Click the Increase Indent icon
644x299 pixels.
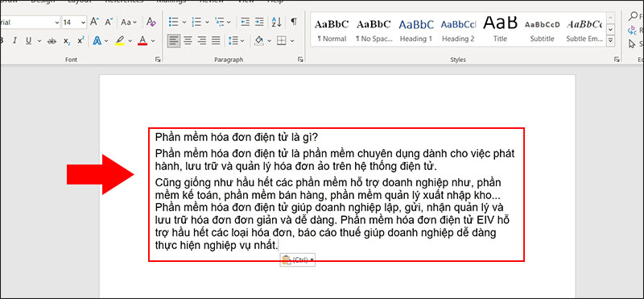[259, 22]
